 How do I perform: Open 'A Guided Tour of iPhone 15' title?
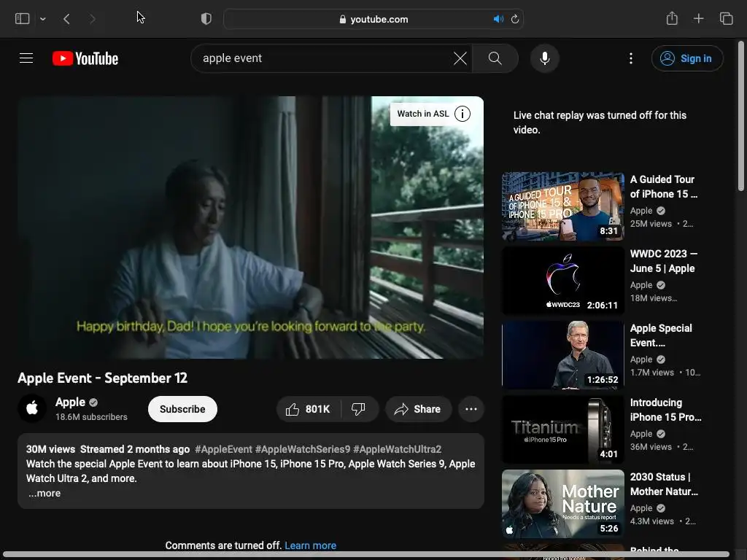click(x=664, y=187)
